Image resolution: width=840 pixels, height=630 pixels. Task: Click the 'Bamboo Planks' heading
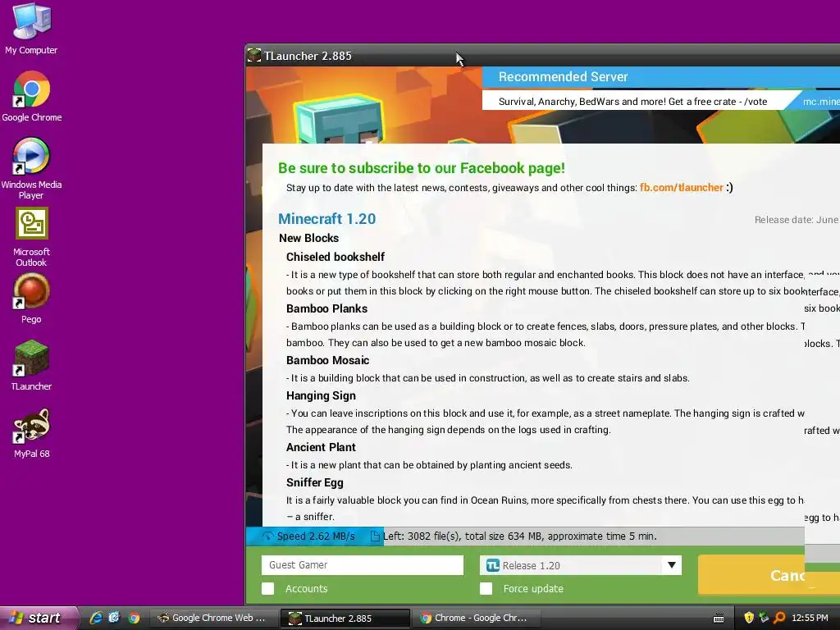pyautogui.click(x=326, y=308)
